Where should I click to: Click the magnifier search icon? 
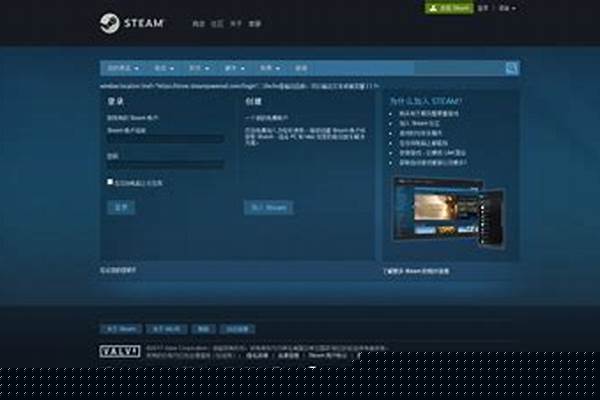point(512,69)
